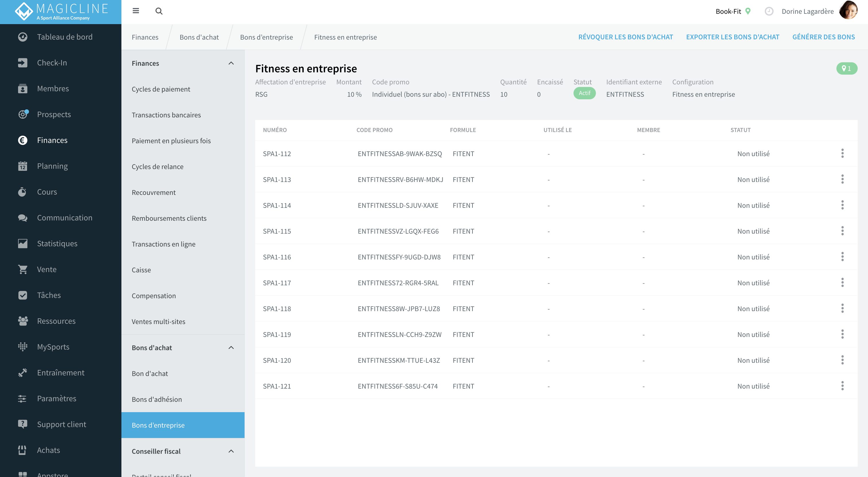Click the Achats store icon
Screen dimensions: 868x477
(x=23, y=450)
